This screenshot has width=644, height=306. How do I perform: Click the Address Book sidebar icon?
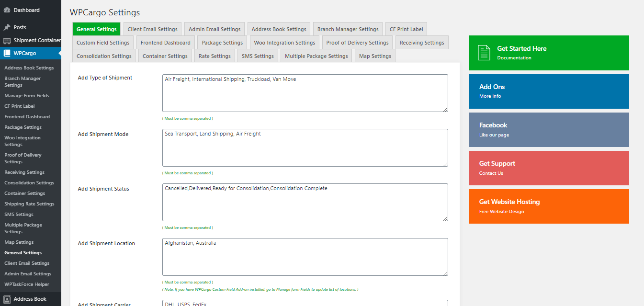click(x=7, y=299)
